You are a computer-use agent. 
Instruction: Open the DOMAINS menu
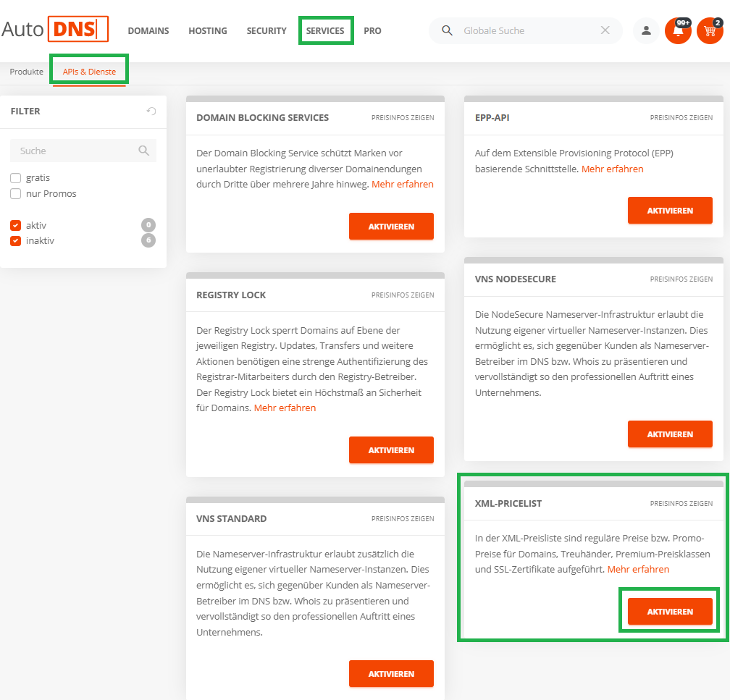click(148, 30)
